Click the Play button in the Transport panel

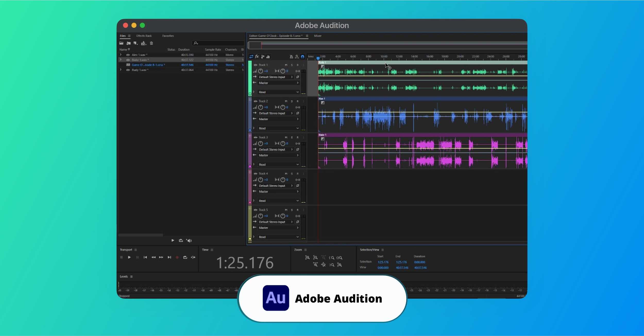click(x=129, y=257)
